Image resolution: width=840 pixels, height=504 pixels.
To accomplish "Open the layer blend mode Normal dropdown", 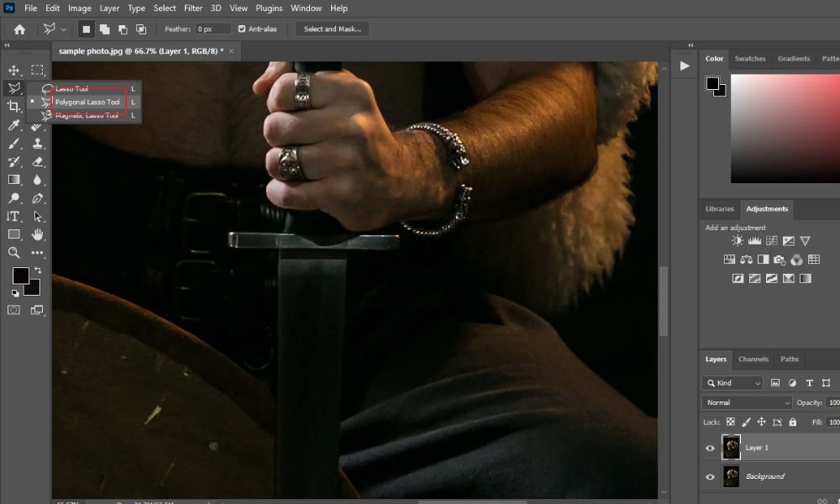I will (746, 402).
